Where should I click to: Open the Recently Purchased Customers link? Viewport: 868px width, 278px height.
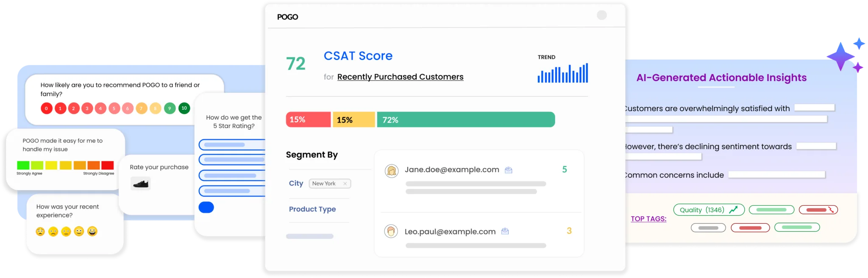coord(400,77)
